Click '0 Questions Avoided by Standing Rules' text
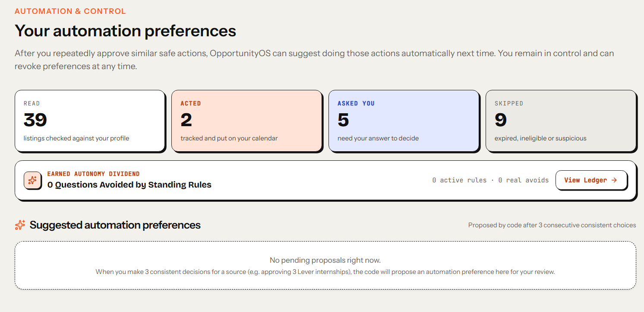Viewport: 644px width, 312px height. pyautogui.click(x=129, y=185)
